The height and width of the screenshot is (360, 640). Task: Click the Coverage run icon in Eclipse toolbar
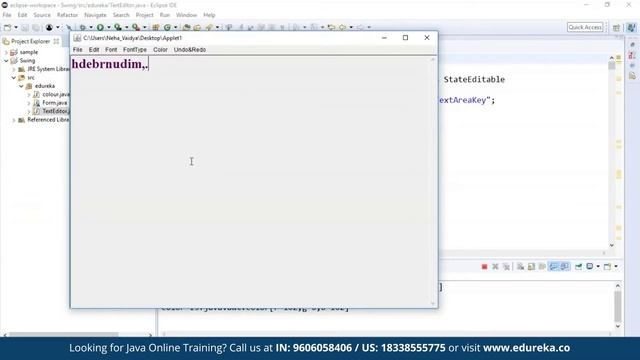point(118,27)
